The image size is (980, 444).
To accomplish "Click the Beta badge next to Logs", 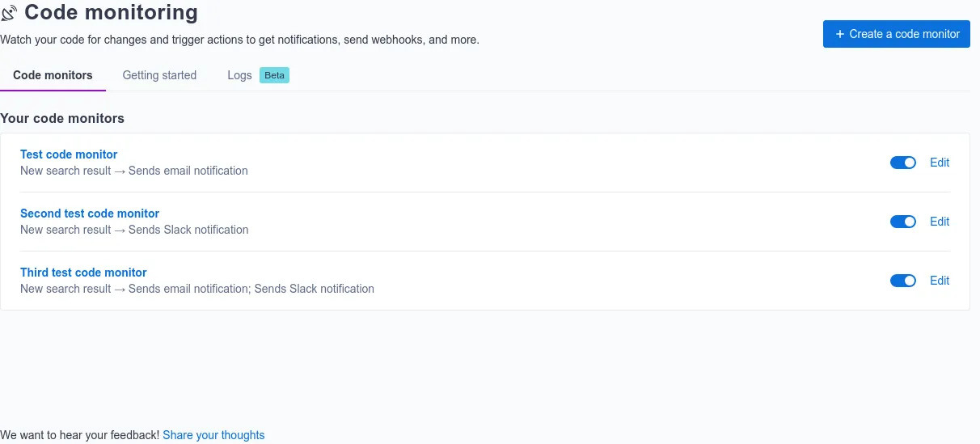I will tap(274, 75).
